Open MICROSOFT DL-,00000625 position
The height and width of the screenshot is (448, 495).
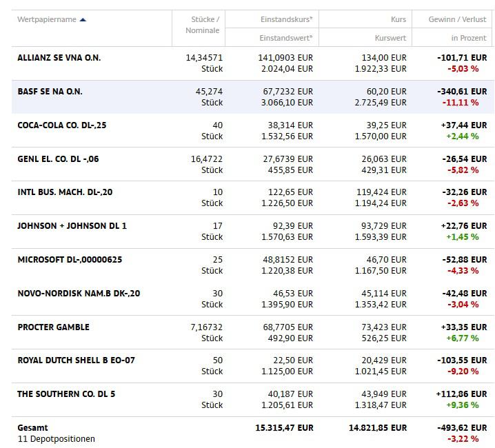pos(70,260)
